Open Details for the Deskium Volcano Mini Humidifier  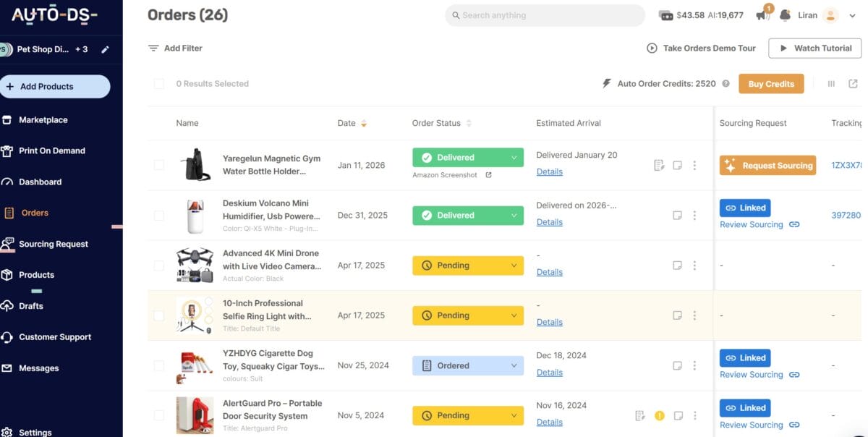[549, 221]
